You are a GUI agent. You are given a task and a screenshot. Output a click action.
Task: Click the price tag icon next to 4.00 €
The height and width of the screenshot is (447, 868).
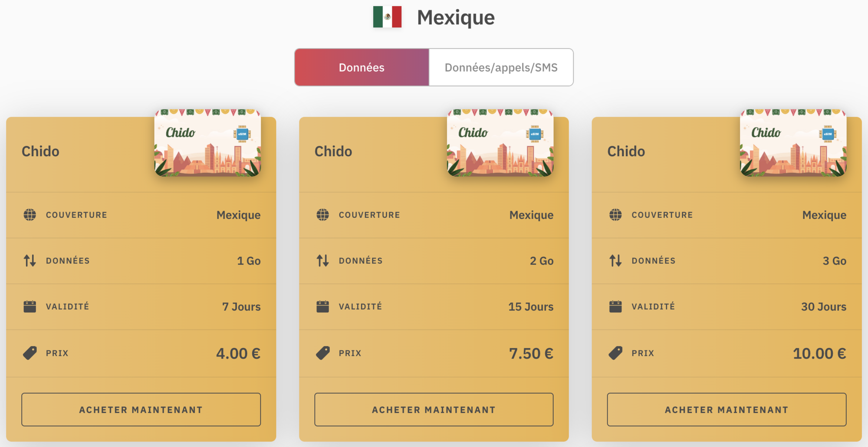point(29,352)
